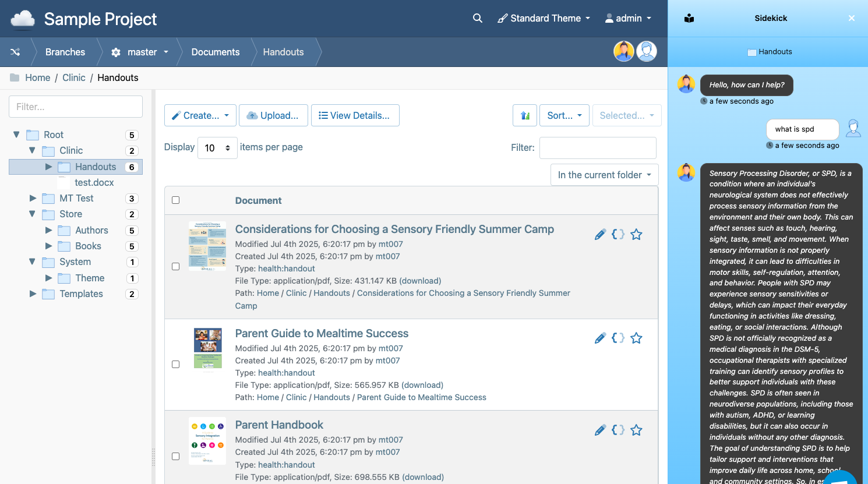Tick checkbox for Parent Guide to Mealtime Success
Screen dimensions: 868x484
tap(175, 364)
